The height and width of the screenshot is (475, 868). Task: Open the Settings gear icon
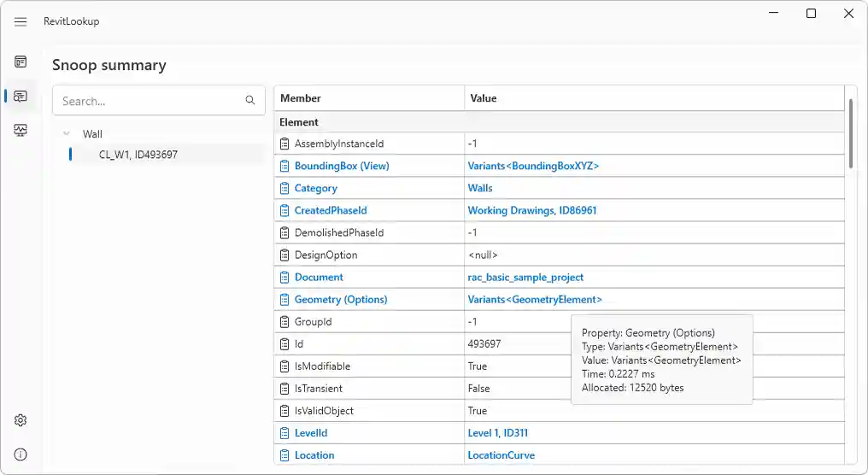(21, 420)
